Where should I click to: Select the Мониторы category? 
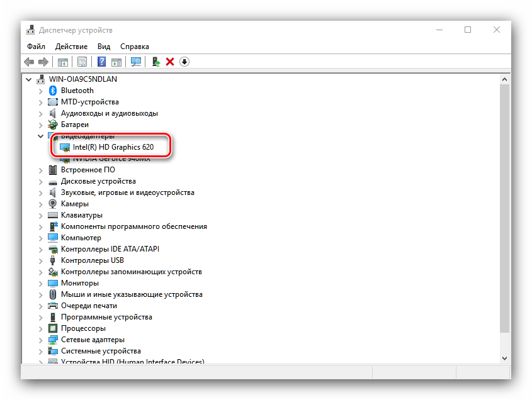80,283
